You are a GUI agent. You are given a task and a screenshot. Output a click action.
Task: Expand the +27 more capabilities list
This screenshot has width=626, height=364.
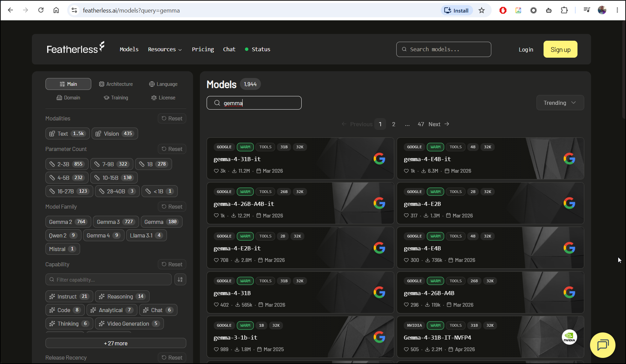coord(116,343)
